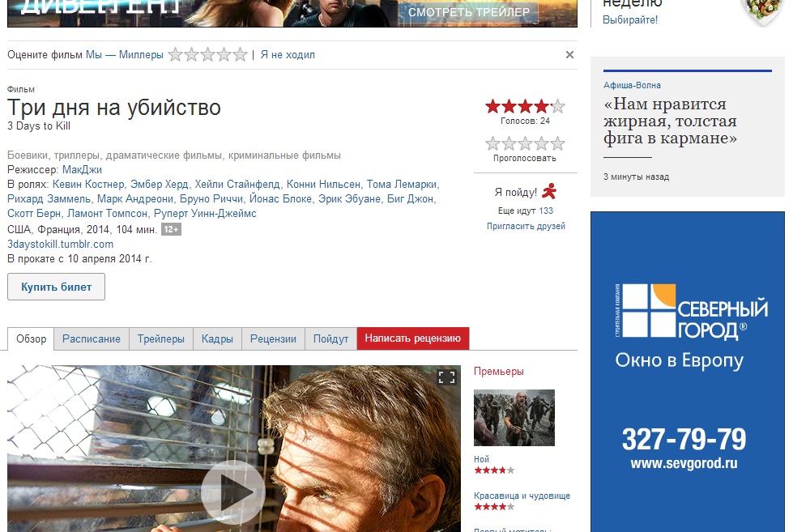Click the 12+ age rating badge
This screenshot has height=532, width=793.
point(171,229)
